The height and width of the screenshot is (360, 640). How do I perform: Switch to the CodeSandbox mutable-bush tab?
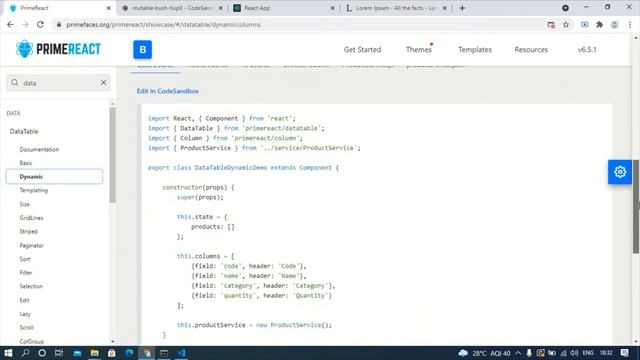(x=171, y=8)
